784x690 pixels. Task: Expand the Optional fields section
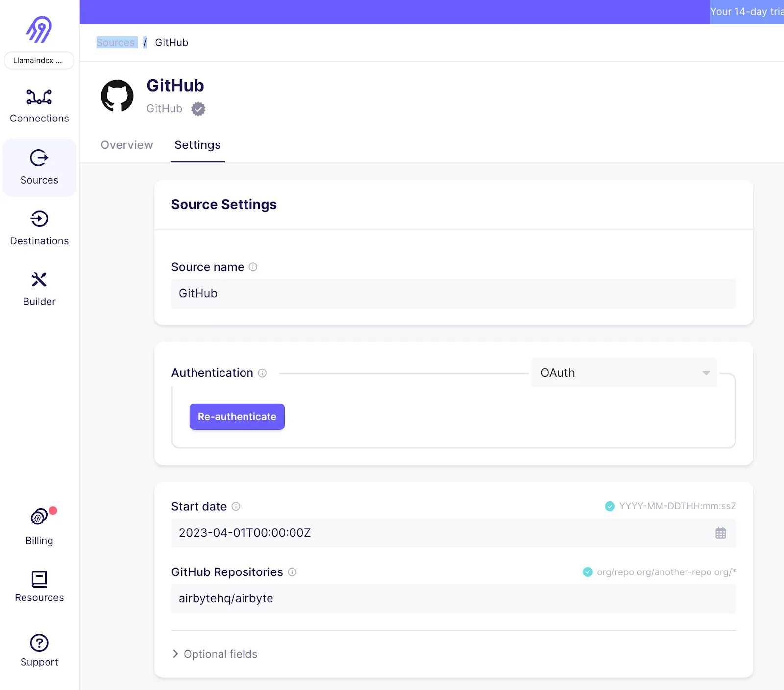pyautogui.click(x=215, y=654)
